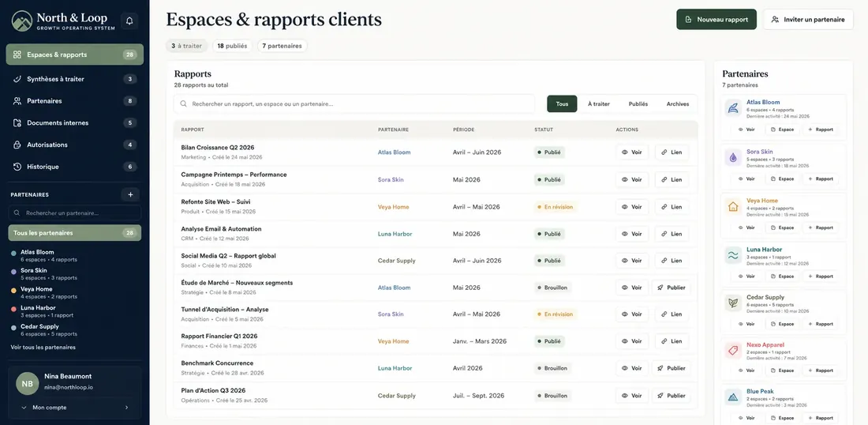Click the Rechercher un rapport search field

354,103
